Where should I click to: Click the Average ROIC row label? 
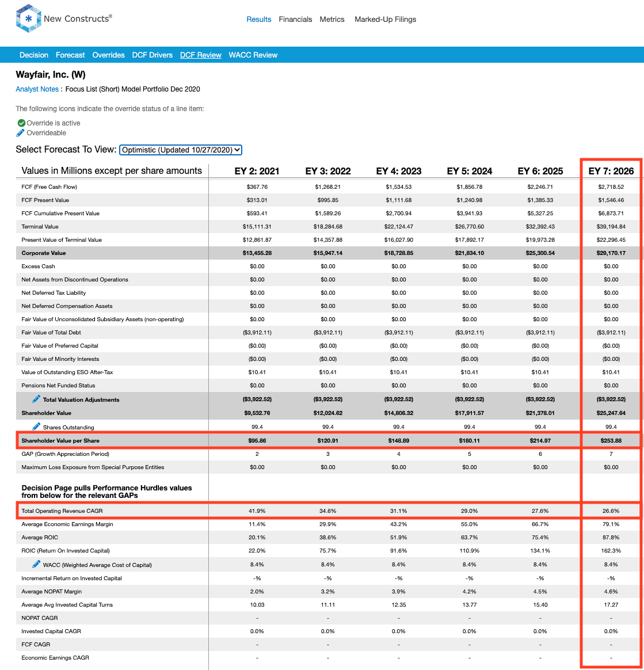click(x=40, y=537)
